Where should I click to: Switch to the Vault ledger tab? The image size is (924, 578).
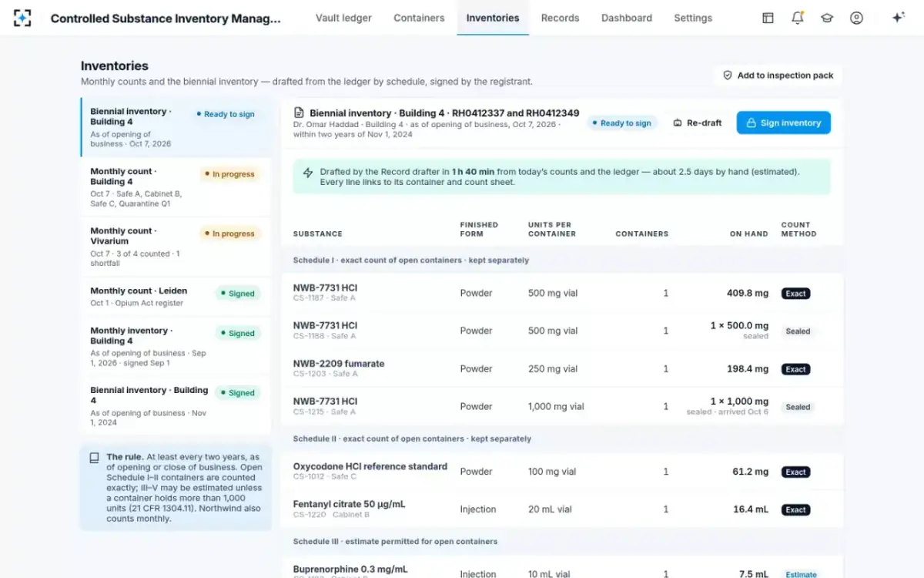(x=343, y=18)
